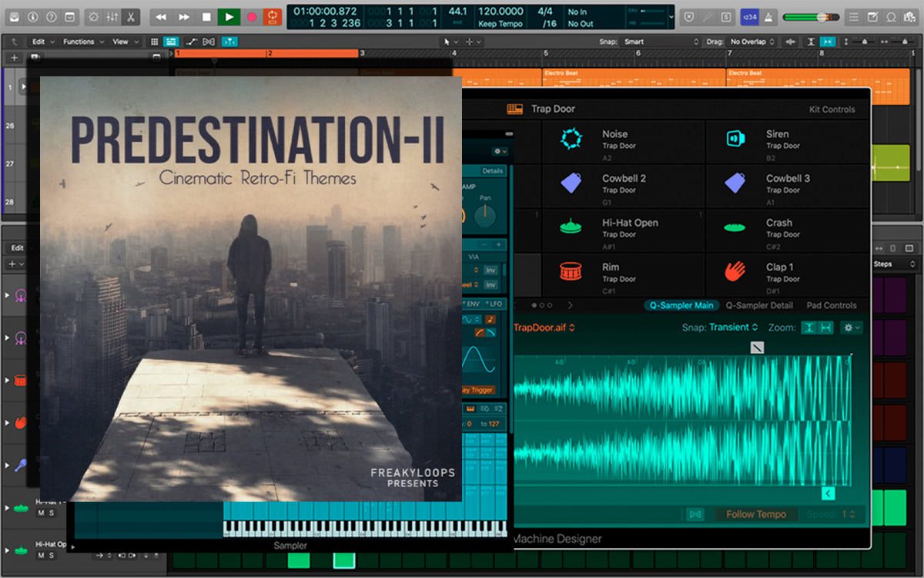
Task: Arm recording with the Record button
Action: 251,16
